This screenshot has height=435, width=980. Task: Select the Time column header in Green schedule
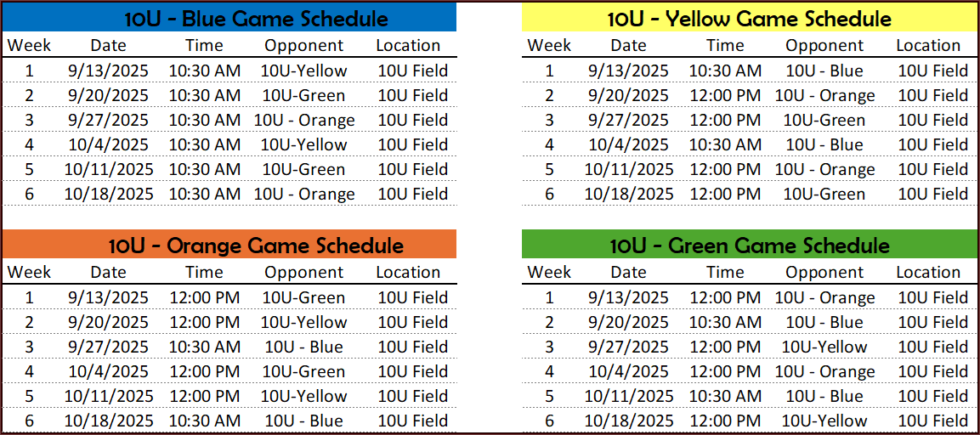pos(725,273)
